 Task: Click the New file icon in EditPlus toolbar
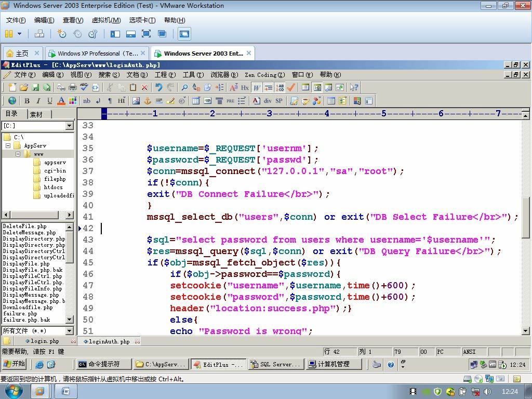pos(12,87)
